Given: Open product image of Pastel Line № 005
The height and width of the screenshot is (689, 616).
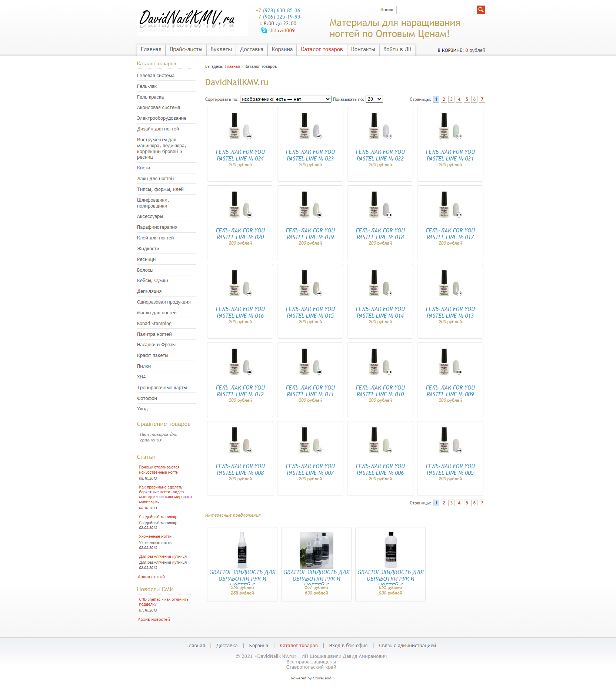Looking at the screenshot, I should (450, 440).
